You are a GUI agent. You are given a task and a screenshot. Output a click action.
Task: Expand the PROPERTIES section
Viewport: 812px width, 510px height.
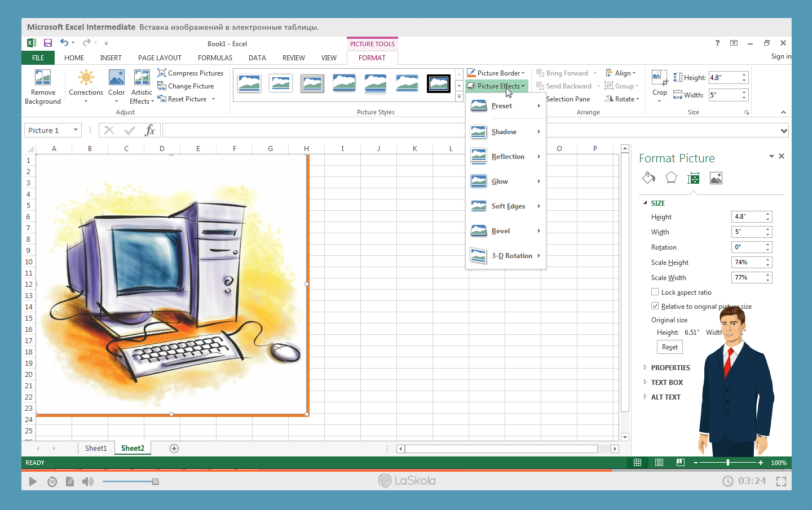(x=670, y=367)
